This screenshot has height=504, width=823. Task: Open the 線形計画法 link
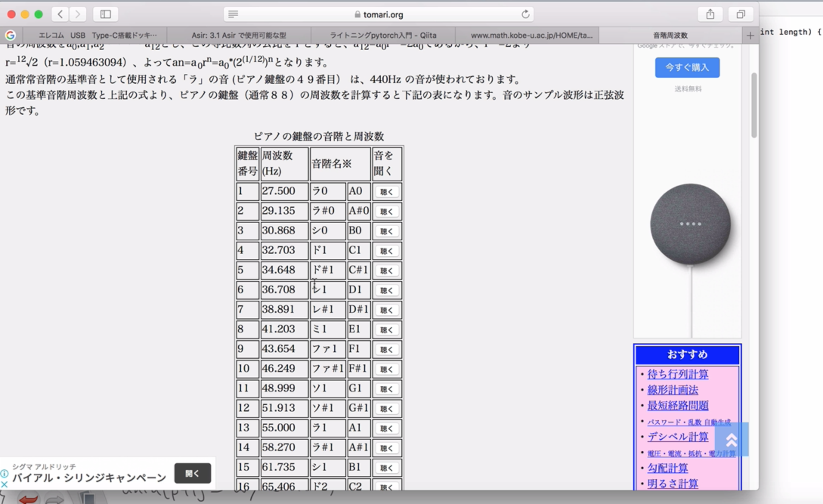[673, 390]
